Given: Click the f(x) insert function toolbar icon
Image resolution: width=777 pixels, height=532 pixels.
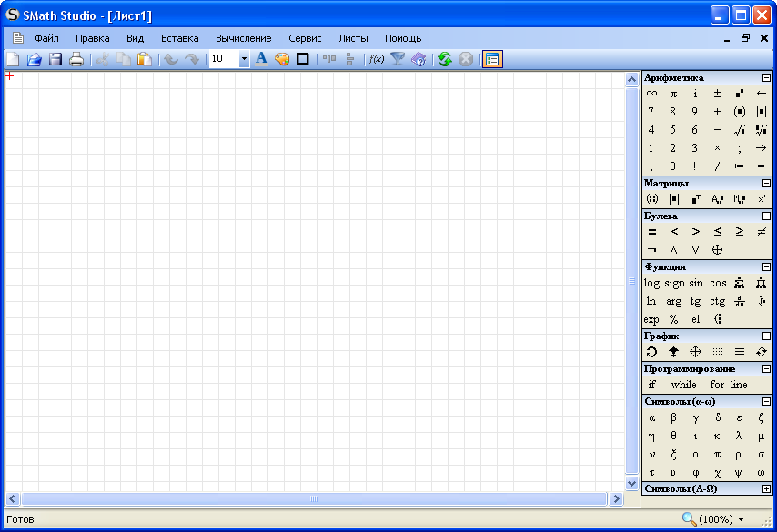Looking at the screenshot, I should point(375,59).
